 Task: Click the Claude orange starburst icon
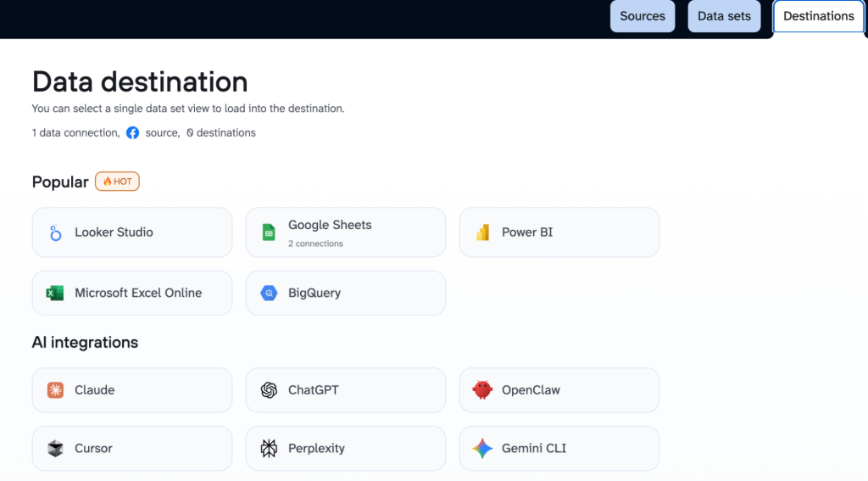[55, 390]
